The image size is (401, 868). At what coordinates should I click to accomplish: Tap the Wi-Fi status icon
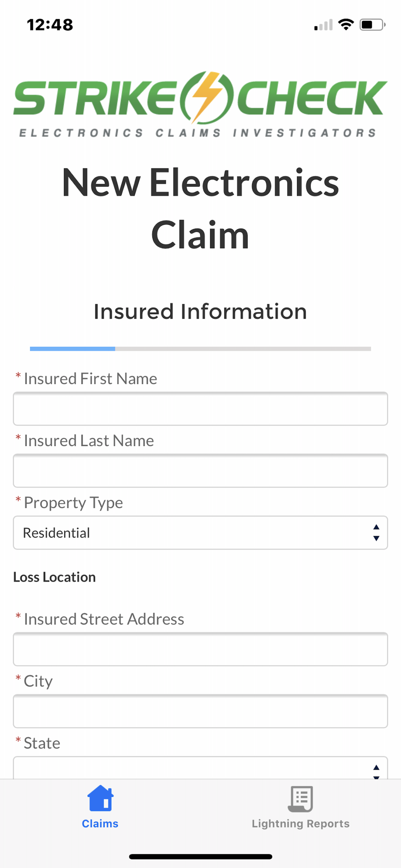[346, 25]
